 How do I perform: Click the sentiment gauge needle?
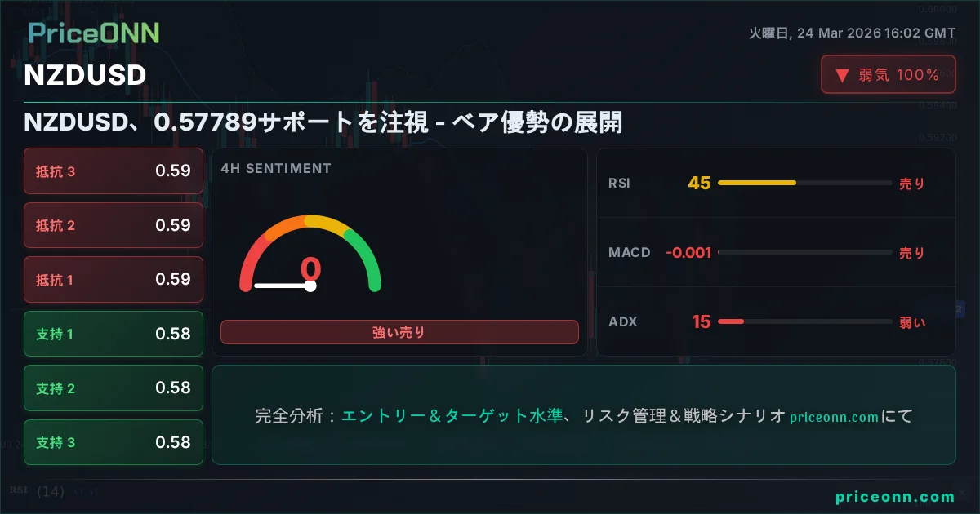click(283, 286)
